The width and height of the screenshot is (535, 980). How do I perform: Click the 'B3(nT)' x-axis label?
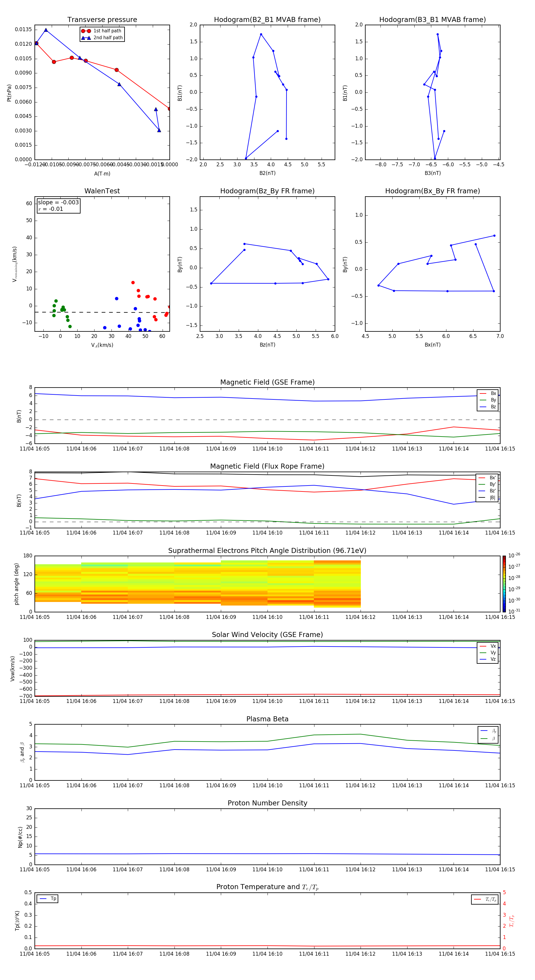[432, 173]
